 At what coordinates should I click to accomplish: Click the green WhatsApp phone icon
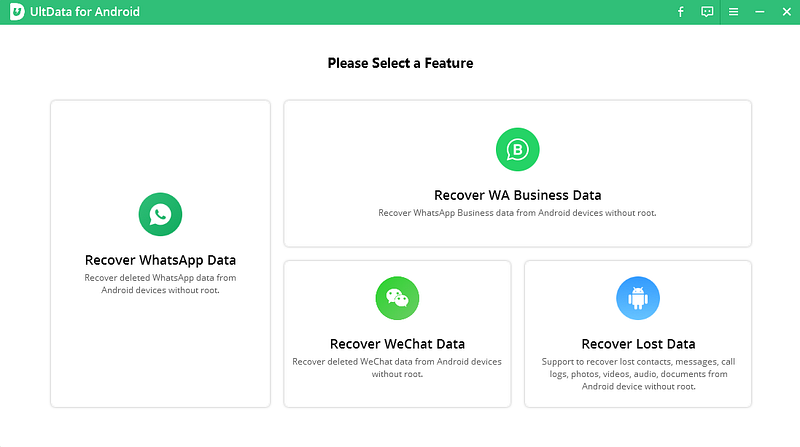coord(160,214)
